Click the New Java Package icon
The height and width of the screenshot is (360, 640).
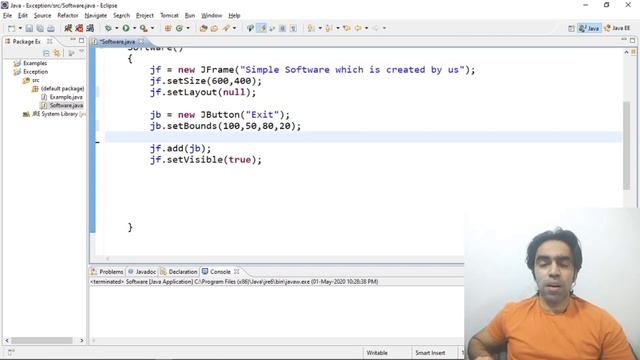[x=168, y=28]
